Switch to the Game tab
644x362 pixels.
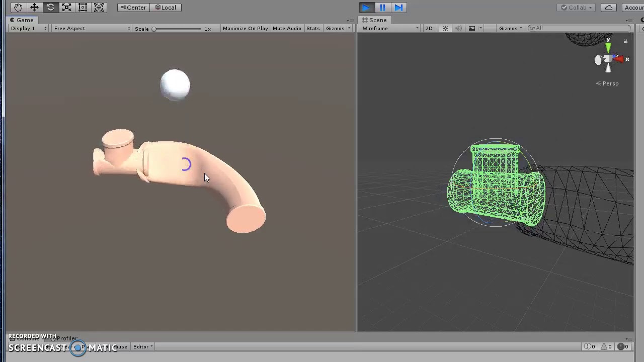[22, 20]
